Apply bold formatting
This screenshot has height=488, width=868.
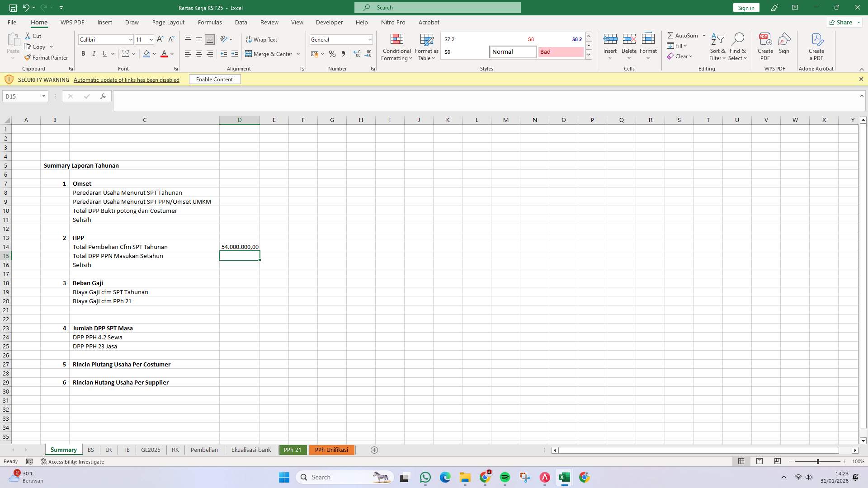click(83, 54)
